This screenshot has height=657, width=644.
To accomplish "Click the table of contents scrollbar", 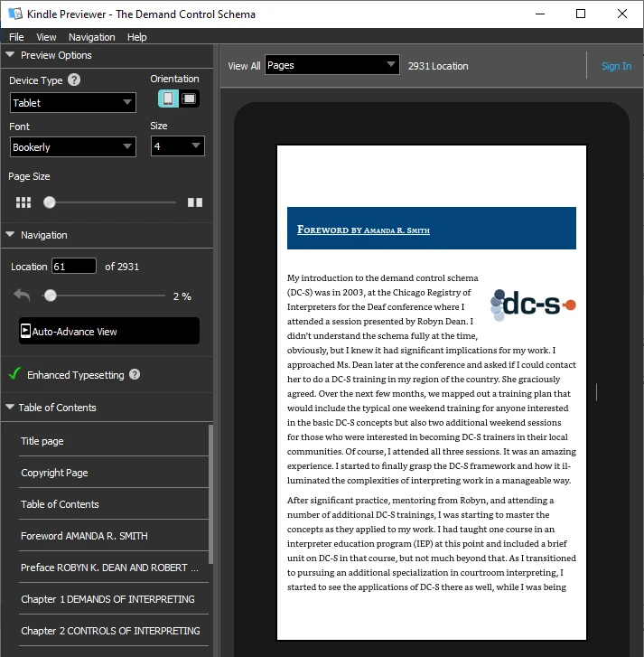I will [210, 494].
